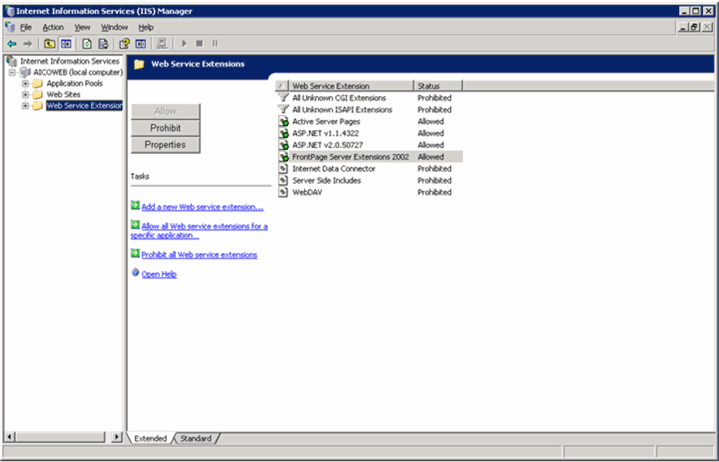Click the tree pane scroll right arrow
719x462 pixels.
[x=117, y=437]
